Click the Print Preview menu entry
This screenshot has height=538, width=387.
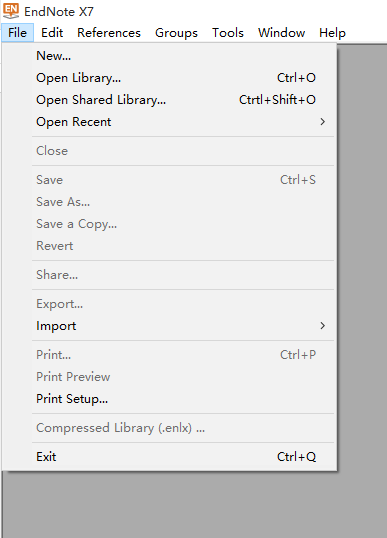coord(185,377)
